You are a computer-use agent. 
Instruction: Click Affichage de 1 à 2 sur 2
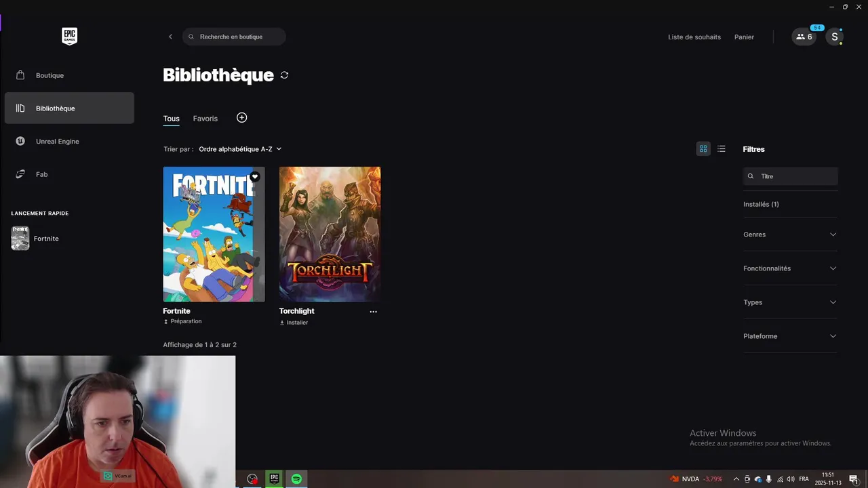(199, 345)
